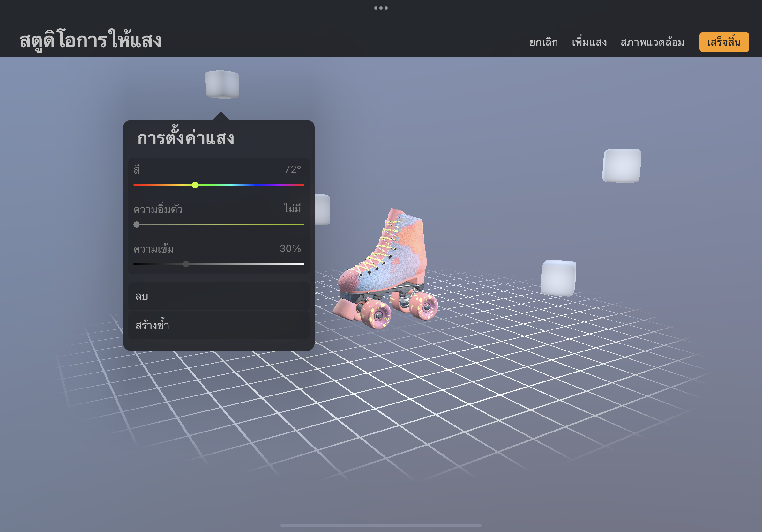Select the upper-right light cube

pyautogui.click(x=622, y=166)
